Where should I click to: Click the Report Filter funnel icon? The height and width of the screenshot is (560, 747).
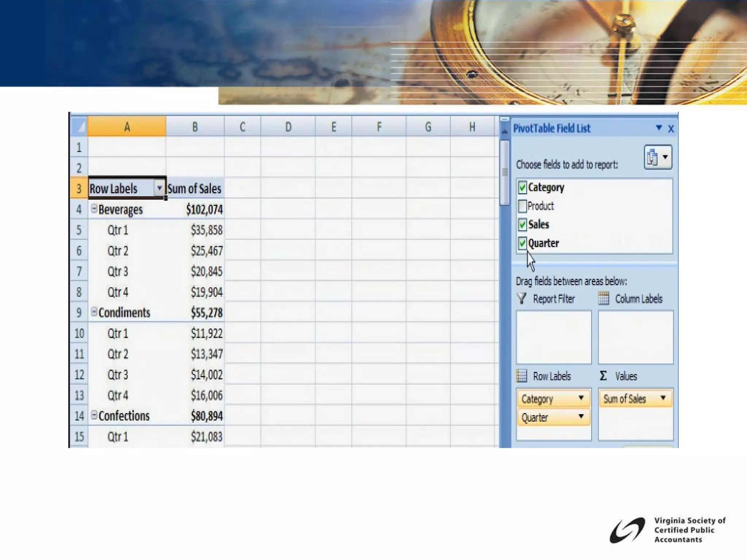[x=522, y=299]
